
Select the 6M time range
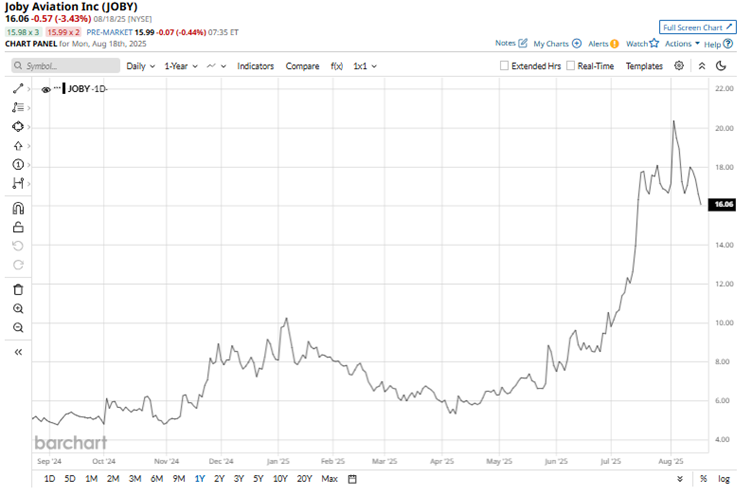[x=157, y=479]
